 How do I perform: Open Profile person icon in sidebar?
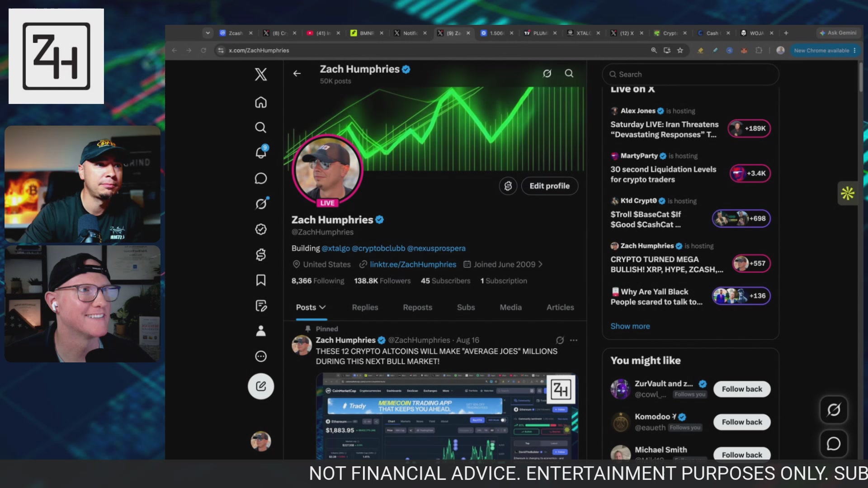(x=261, y=331)
